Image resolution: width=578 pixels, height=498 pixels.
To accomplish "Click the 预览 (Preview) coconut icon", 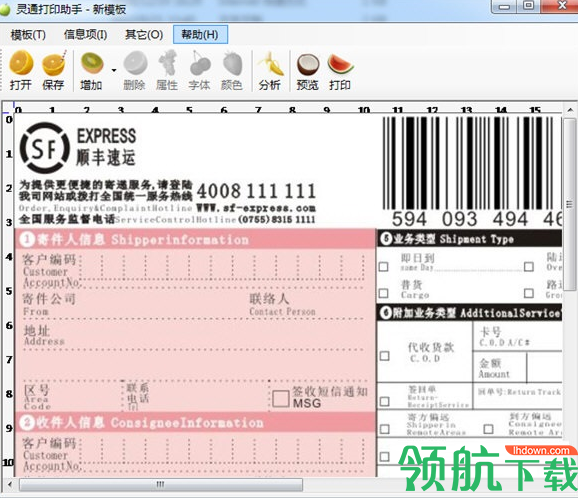I will click(308, 64).
